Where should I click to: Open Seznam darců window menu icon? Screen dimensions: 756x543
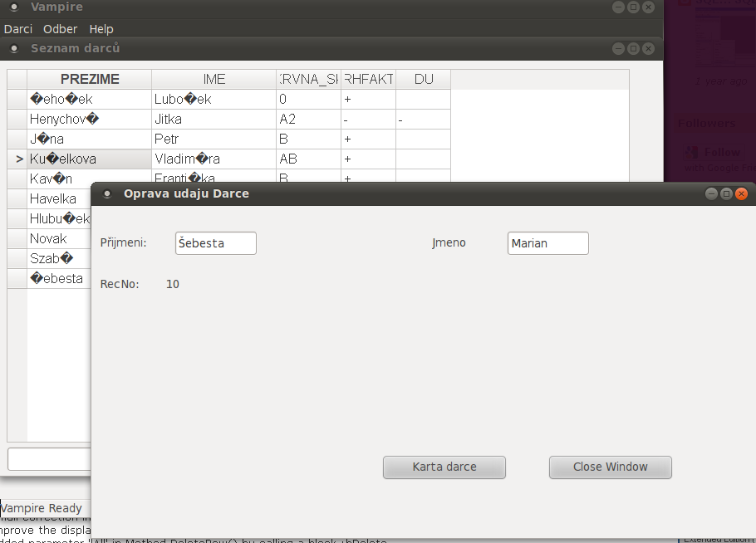[14, 49]
